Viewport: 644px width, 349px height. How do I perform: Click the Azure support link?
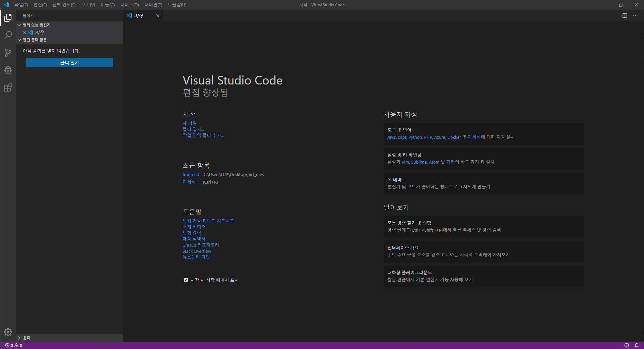pyautogui.click(x=440, y=137)
